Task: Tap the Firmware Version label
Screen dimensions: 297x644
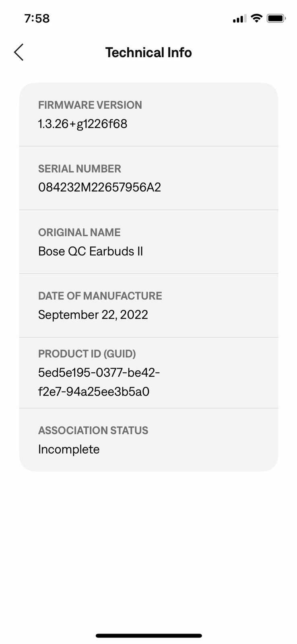Action: tap(90, 105)
